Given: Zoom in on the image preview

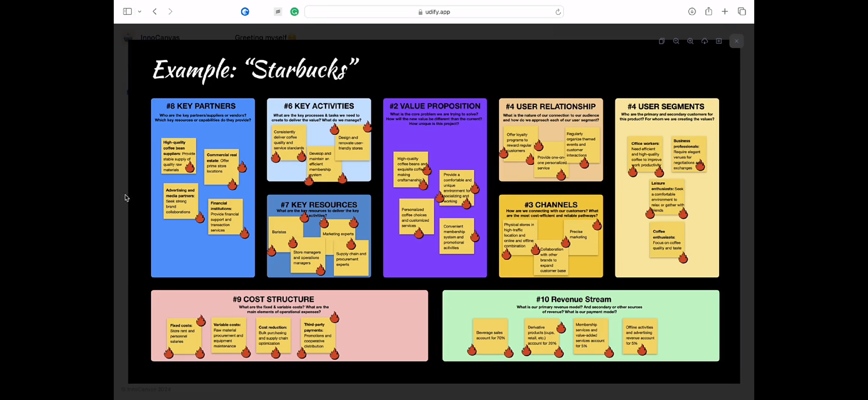Looking at the screenshot, I should [x=690, y=41].
